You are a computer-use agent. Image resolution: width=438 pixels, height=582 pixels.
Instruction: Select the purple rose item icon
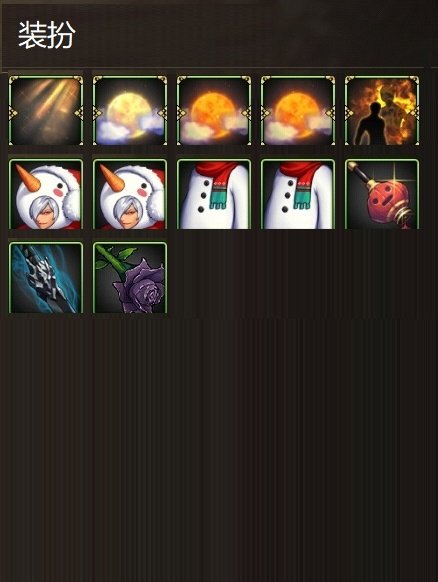tap(130, 278)
